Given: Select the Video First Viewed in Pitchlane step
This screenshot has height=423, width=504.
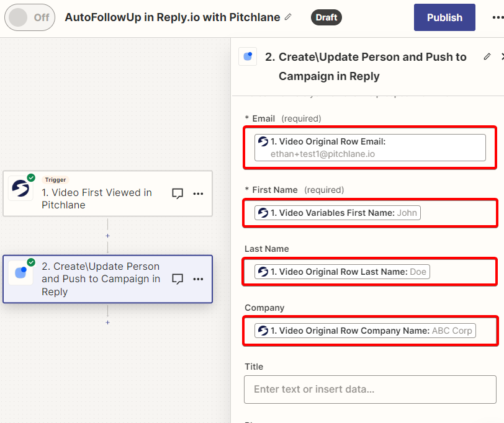Looking at the screenshot, I should pyautogui.click(x=107, y=194).
